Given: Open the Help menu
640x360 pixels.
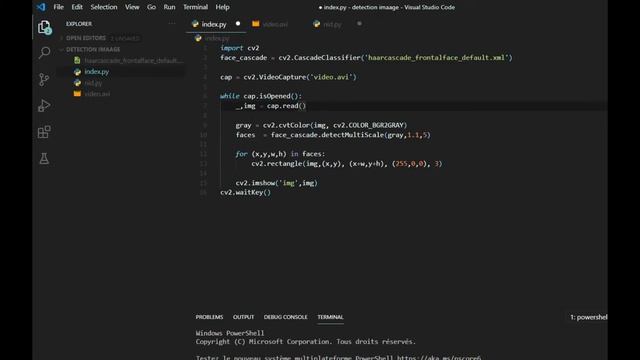Looking at the screenshot, I should (222, 7).
